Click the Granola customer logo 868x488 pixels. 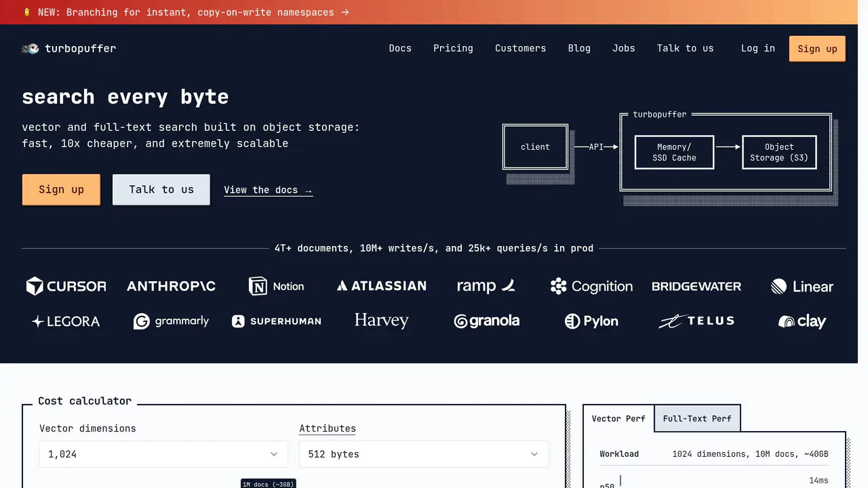click(x=486, y=321)
